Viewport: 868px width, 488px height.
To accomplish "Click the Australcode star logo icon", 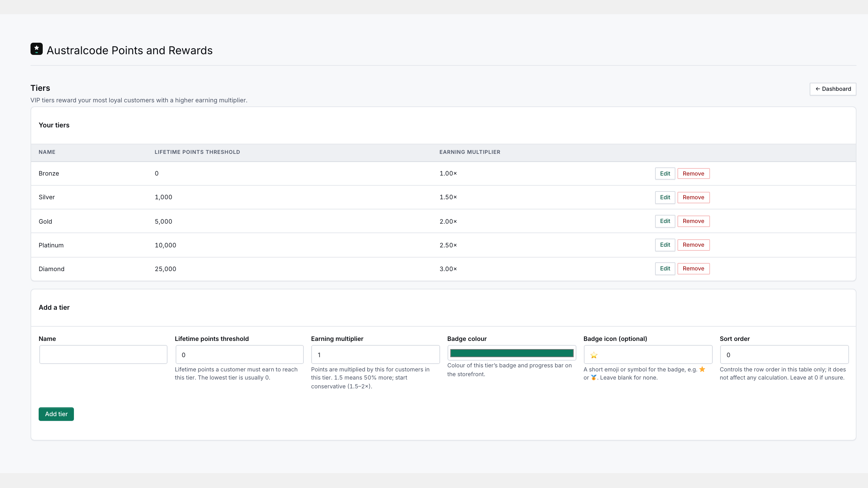I will 37,49.
